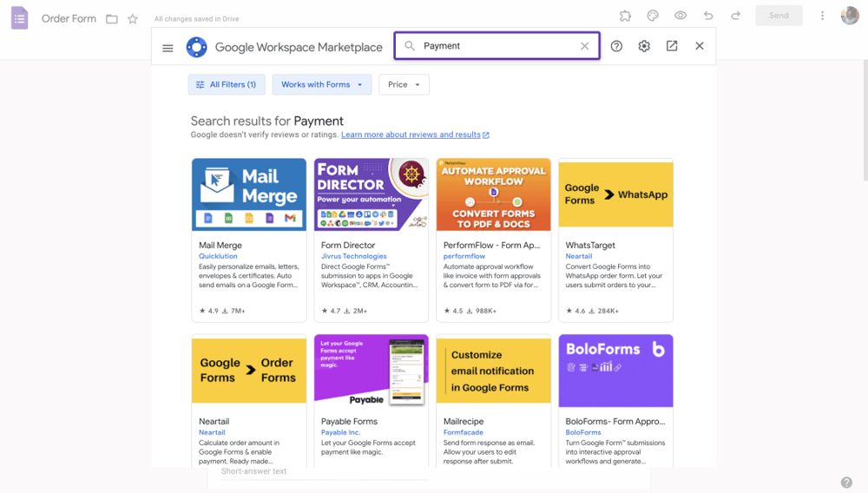Click the Mail Merge app title
Viewport: 868px width, 493px height.
(220, 245)
